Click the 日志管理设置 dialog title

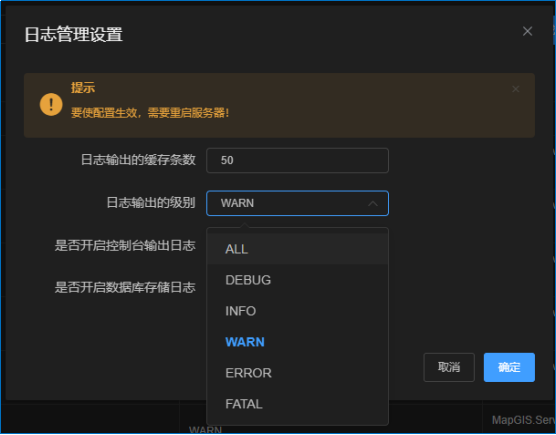[74, 35]
